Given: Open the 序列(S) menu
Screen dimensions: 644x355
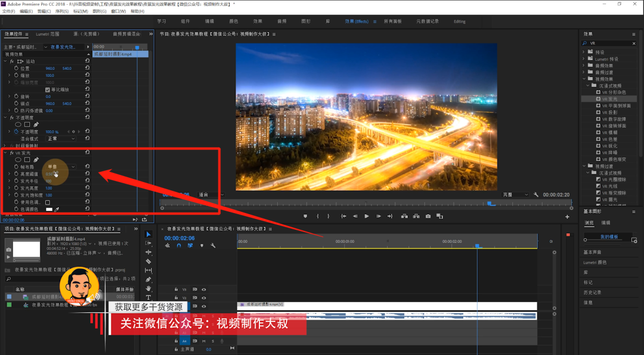Looking at the screenshot, I should click(x=61, y=11).
